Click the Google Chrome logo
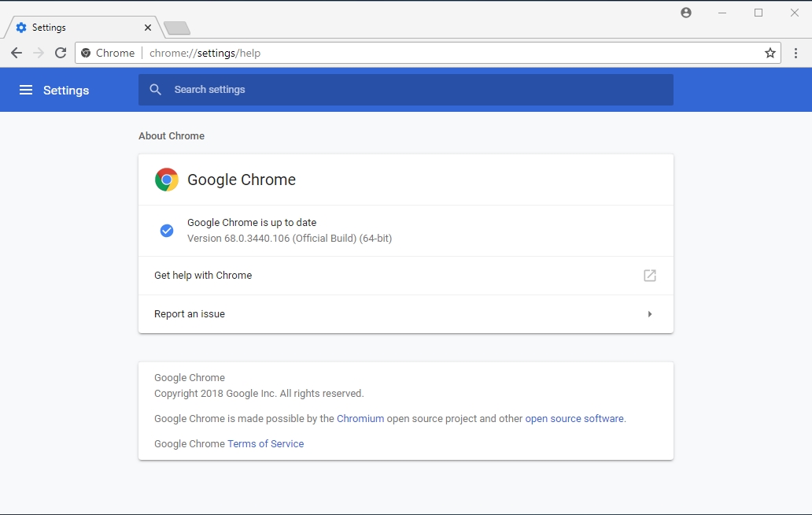812x515 pixels. coord(167,180)
